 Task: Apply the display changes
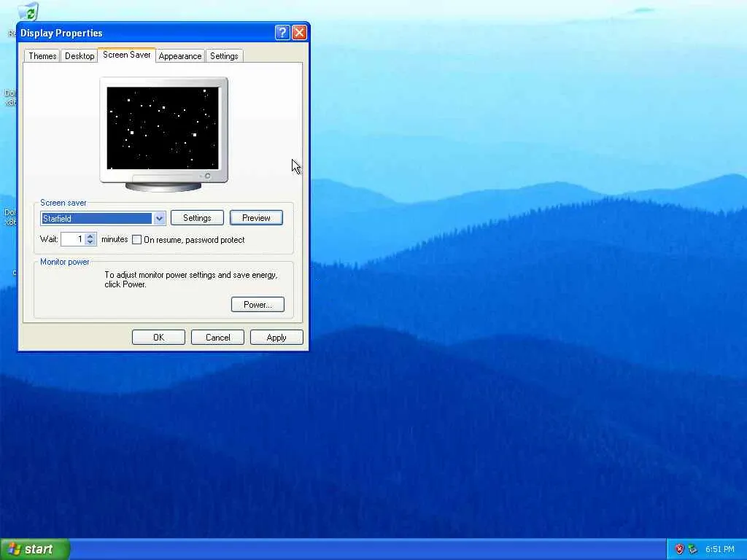pos(276,338)
